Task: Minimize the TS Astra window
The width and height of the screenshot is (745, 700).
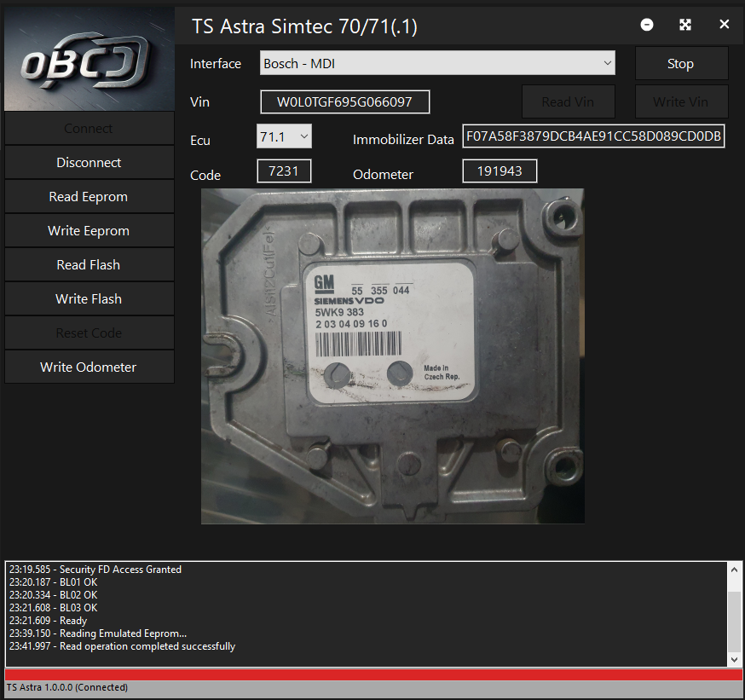Action: click(647, 25)
